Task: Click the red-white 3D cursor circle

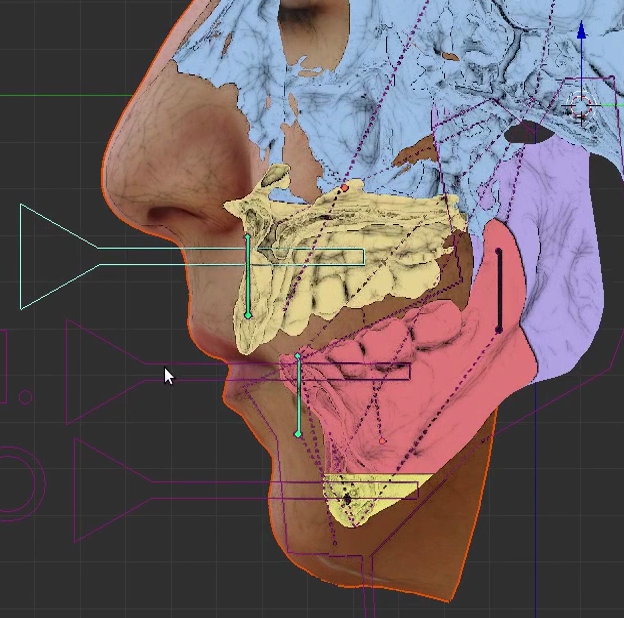Action: point(581,106)
